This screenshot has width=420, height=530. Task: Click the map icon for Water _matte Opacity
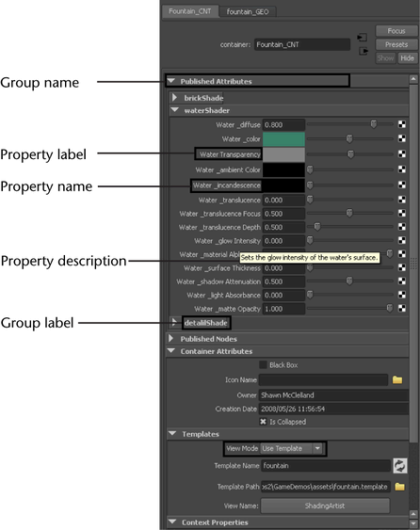402,308
